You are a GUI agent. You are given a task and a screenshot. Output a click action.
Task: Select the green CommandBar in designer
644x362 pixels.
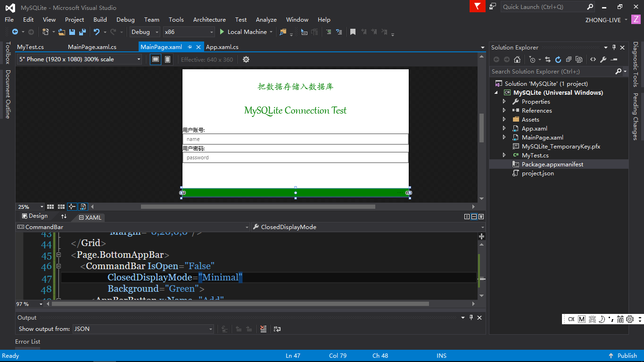295,193
